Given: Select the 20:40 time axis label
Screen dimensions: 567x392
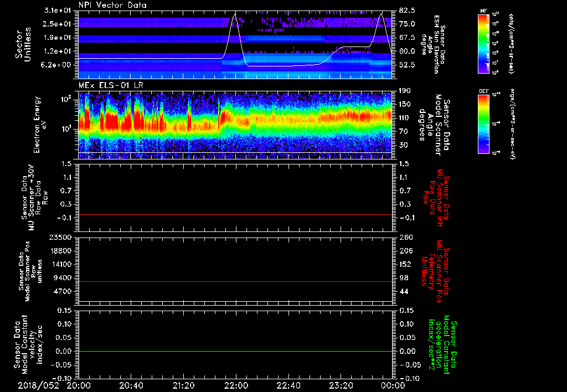Looking at the screenshot, I should [x=131, y=385].
